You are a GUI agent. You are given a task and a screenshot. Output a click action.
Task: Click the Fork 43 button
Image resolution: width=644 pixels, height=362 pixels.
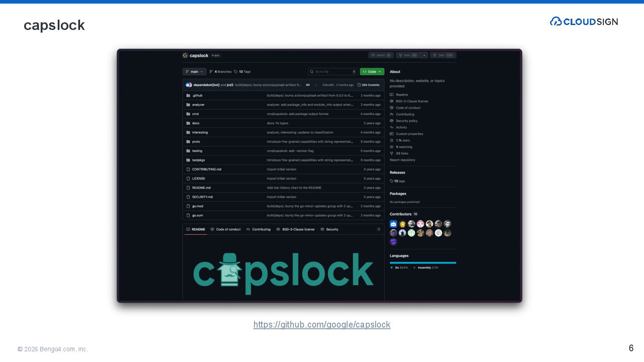click(407, 55)
